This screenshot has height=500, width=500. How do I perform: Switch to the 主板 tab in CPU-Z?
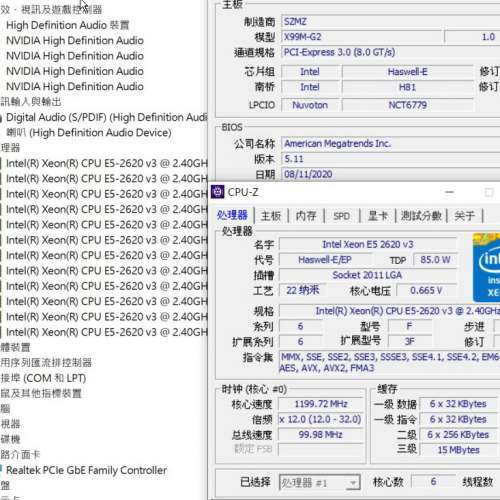271,216
